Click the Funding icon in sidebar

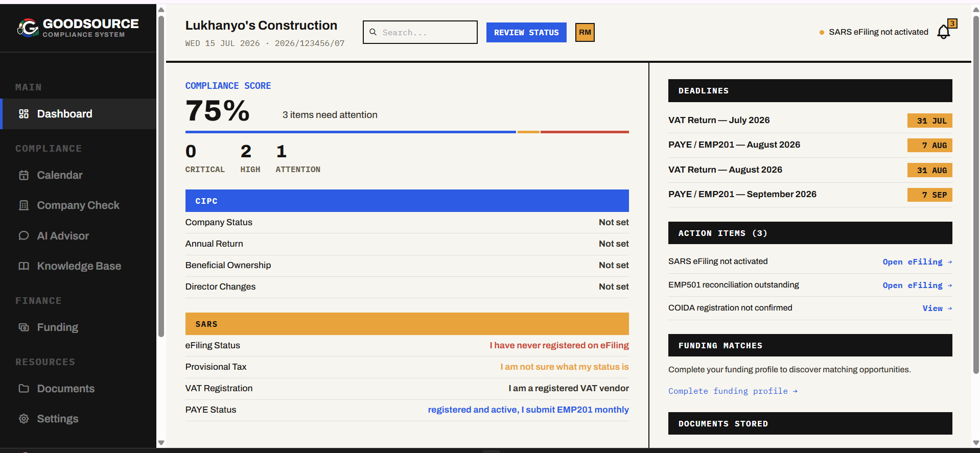point(24,327)
